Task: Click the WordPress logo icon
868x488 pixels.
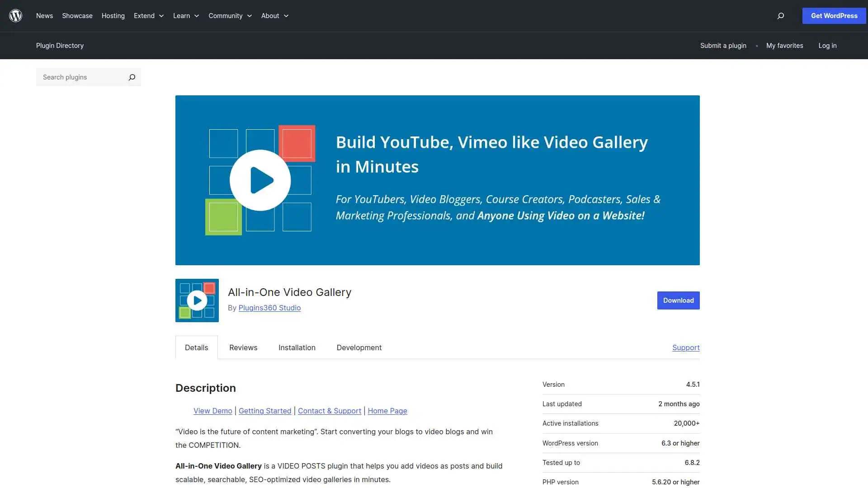Action: click(15, 15)
